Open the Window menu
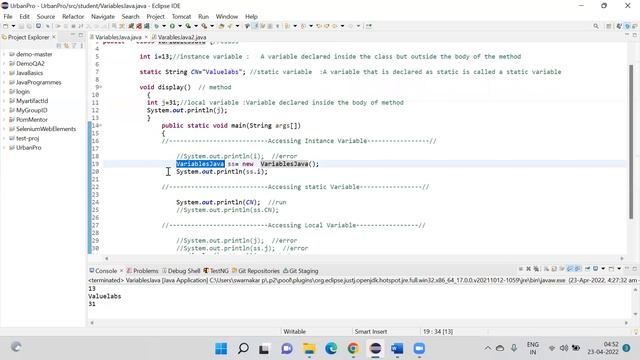Viewport: 640px width, 360px height. (227, 17)
